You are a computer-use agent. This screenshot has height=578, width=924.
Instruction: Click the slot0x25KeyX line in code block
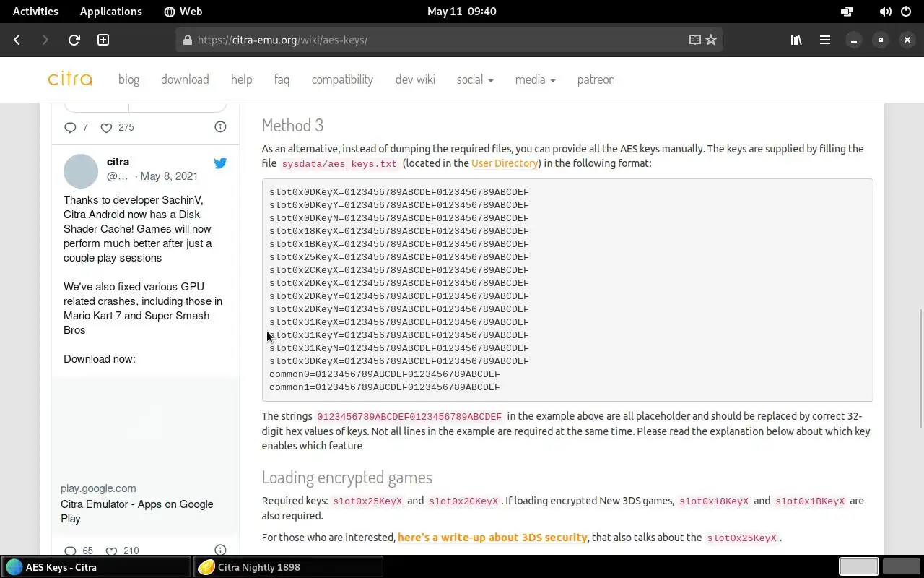click(x=399, y=257)
